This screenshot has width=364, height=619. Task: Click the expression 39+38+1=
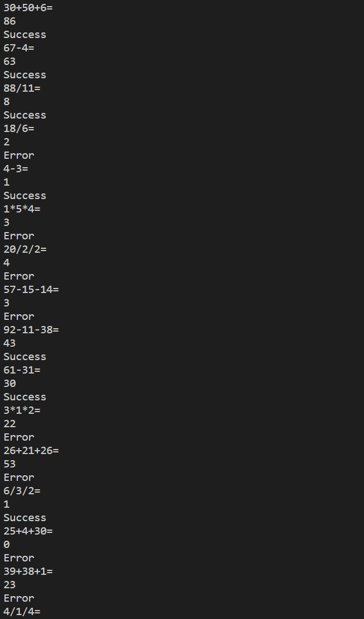28,571
